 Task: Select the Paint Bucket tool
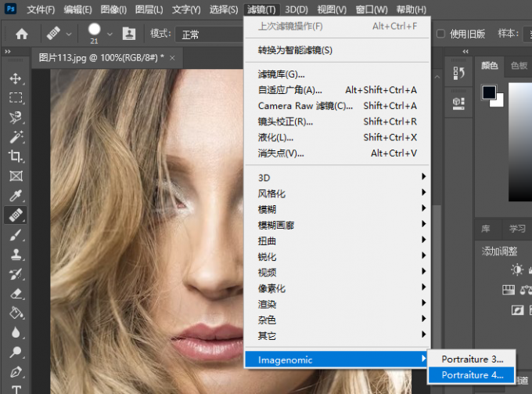point(16,313)
